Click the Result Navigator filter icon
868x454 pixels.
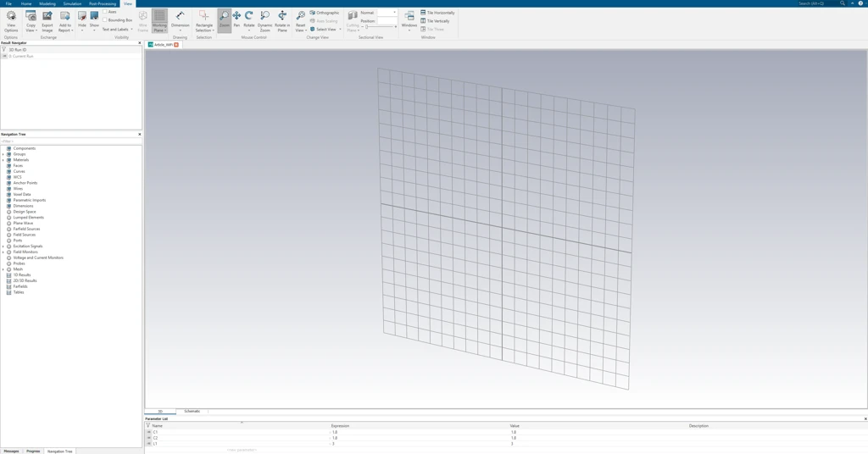[x=4, y=50]
